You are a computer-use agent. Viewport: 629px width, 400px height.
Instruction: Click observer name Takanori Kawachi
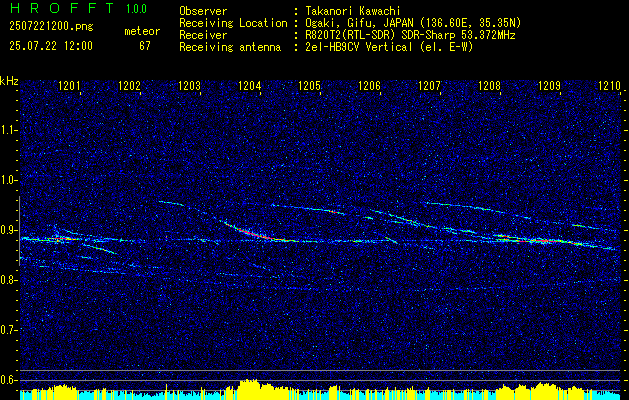tap(355, 11)
